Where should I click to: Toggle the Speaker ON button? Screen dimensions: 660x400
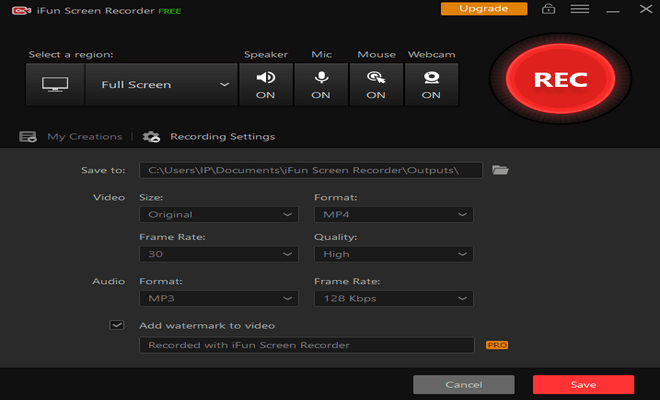(266, 84)
